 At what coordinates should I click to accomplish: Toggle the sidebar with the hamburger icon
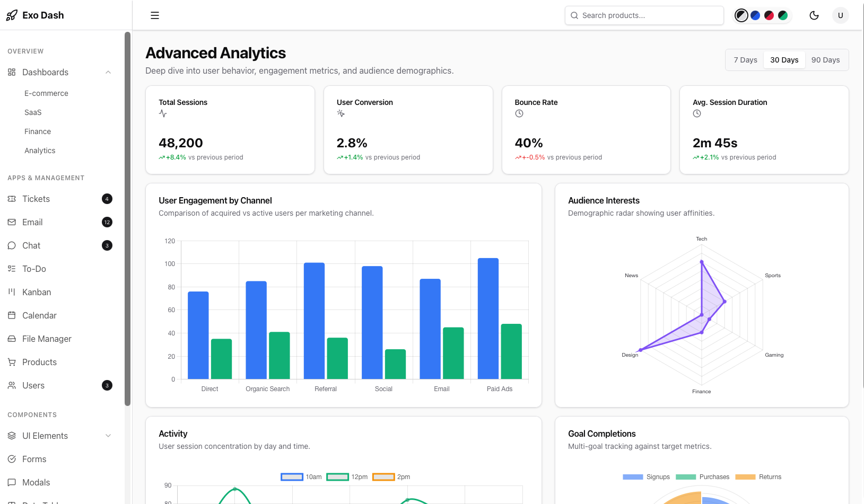155,15
